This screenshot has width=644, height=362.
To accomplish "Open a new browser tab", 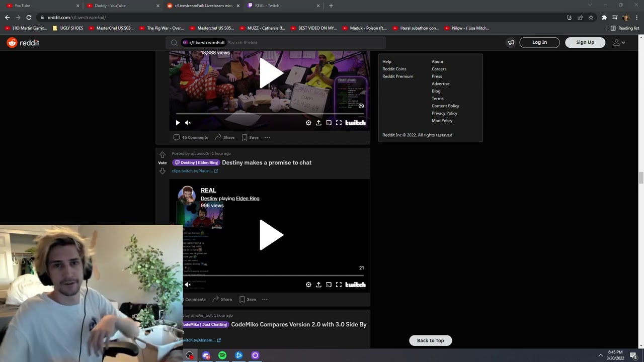I will tap(331, 6).
